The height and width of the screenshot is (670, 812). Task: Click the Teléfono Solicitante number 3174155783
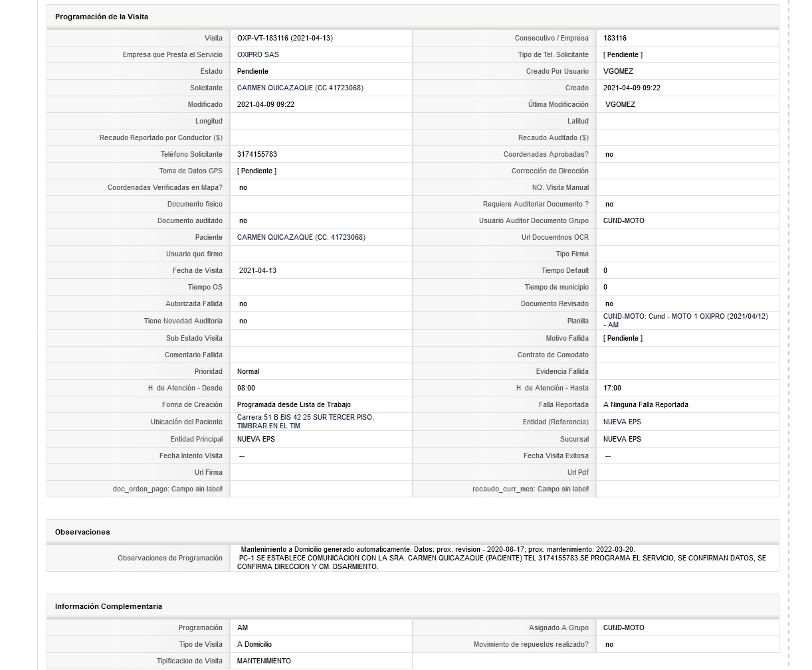[x=257, y=154]
